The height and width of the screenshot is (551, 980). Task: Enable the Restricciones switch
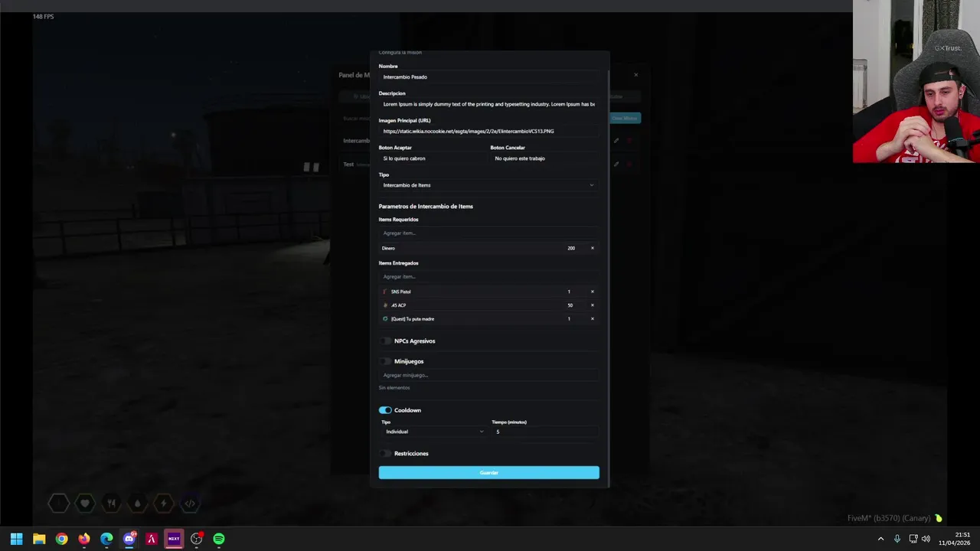pos(385,454)
